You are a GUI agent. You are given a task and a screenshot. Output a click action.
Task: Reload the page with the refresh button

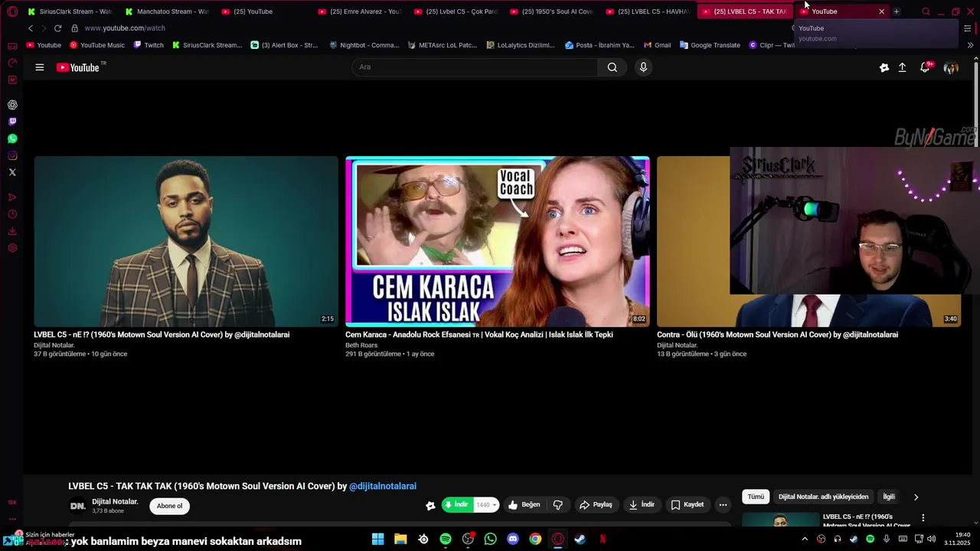click(x=57, y=28)
